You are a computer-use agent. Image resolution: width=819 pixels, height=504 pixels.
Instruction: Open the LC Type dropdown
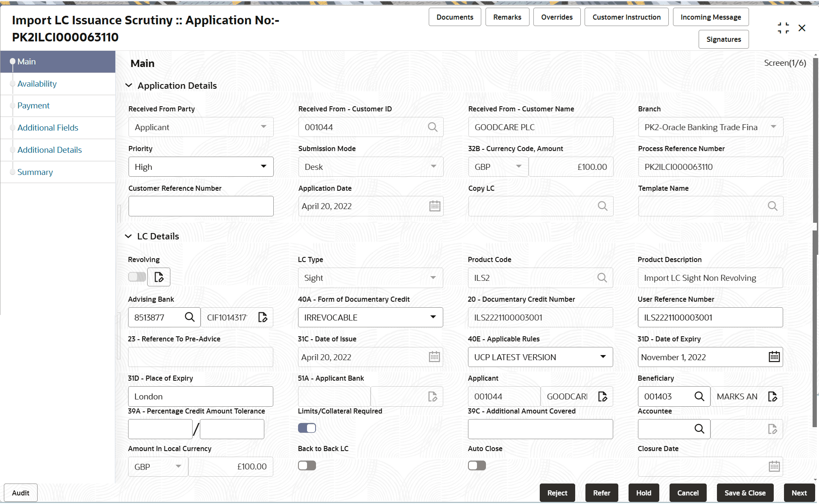(370, 278)
